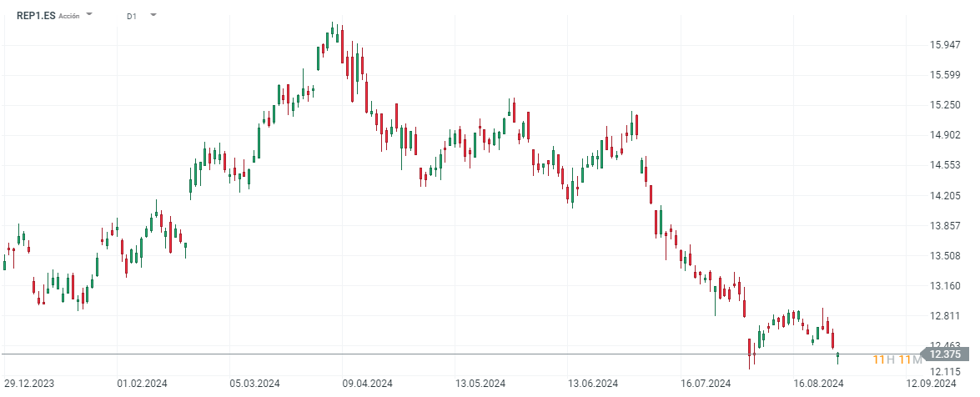Open the dropdown arrow next to REP1.ES Acción

tap(89, 15)
